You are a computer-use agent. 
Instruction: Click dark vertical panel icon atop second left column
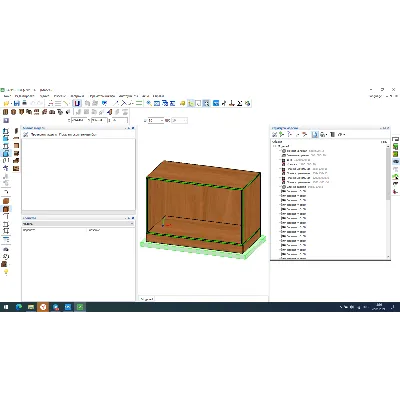pyautogui.click(x=16, y=131)
